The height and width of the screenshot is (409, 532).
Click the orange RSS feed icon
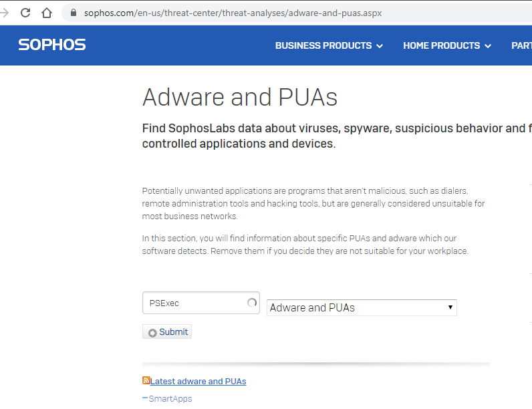tap(146, 380)
